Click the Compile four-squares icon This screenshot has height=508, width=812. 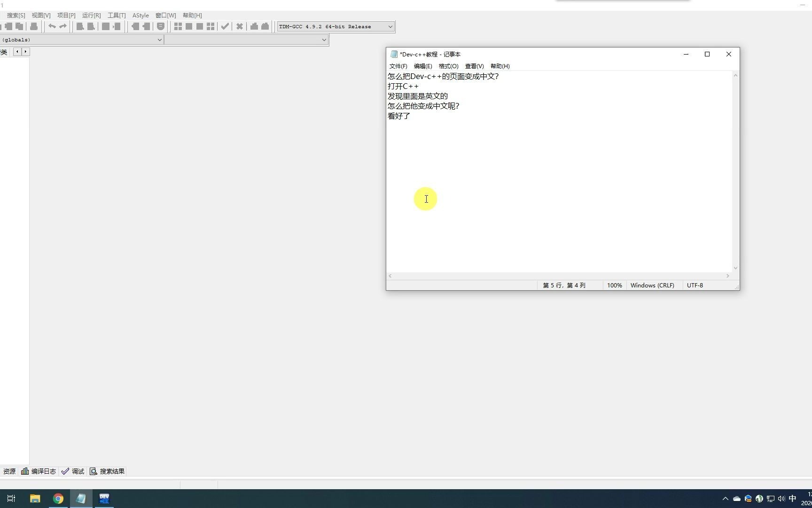point(178,26)
